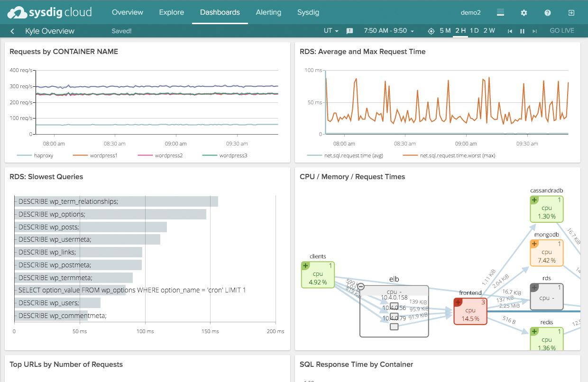
Task: Open the stacked layers icon next to demo2
Action: click(500, 13)
